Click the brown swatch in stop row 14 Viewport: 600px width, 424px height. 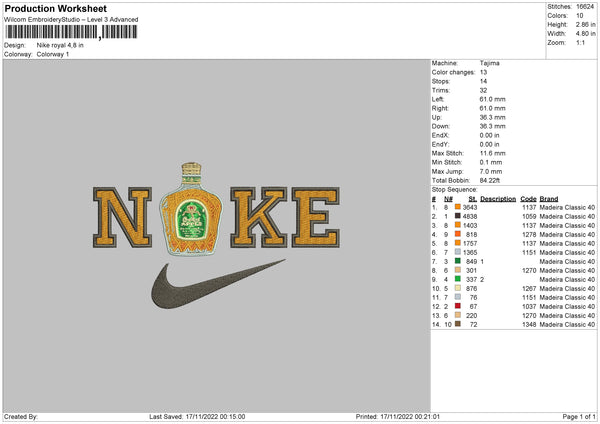(x=458, y=324)
